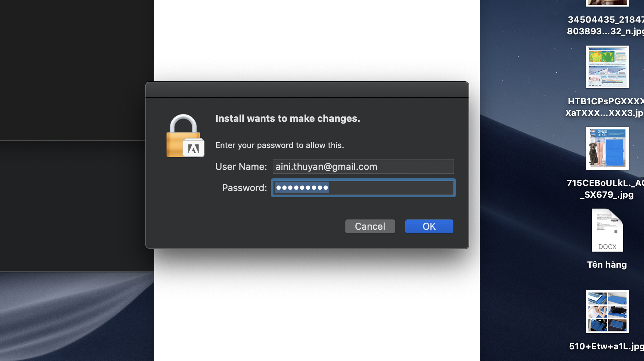Image resolution: width=644 pixels, height=361 pixels.
Task: Click the 510+Etw+a1L.jpg file name label
Action: coord(606,346)
